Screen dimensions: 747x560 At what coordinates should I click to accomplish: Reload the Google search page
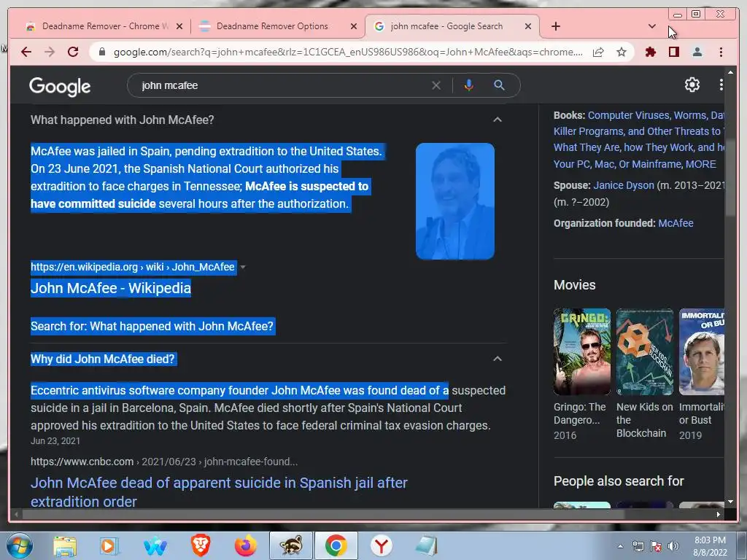click(x=73, y=52)
